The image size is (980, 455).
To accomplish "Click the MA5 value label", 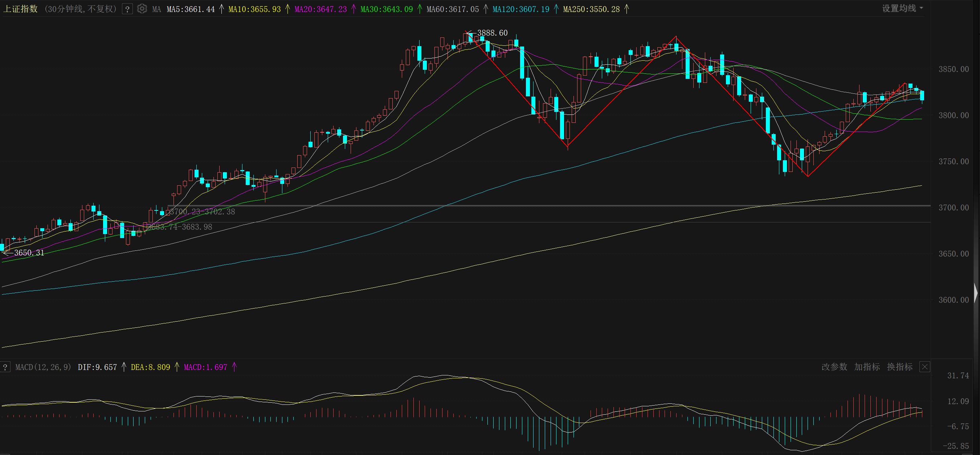I will (191, 9).
